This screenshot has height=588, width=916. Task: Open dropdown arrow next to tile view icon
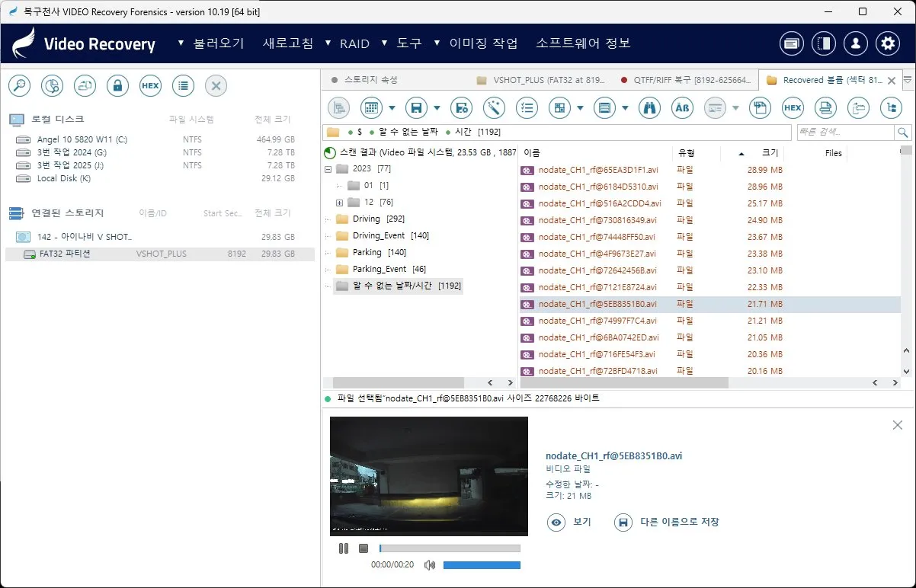(580, 108)
